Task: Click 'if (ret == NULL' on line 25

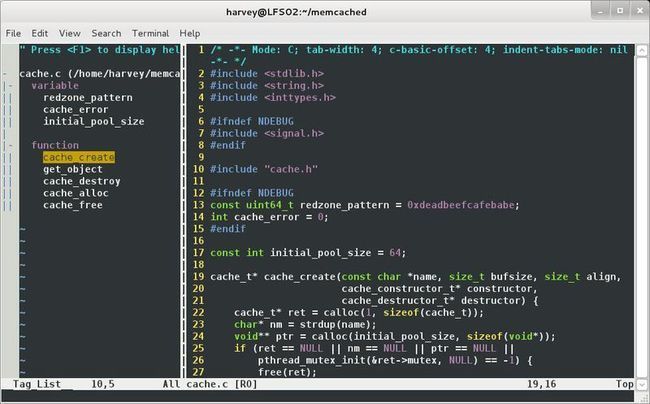Action: click(x=278, y=348)
